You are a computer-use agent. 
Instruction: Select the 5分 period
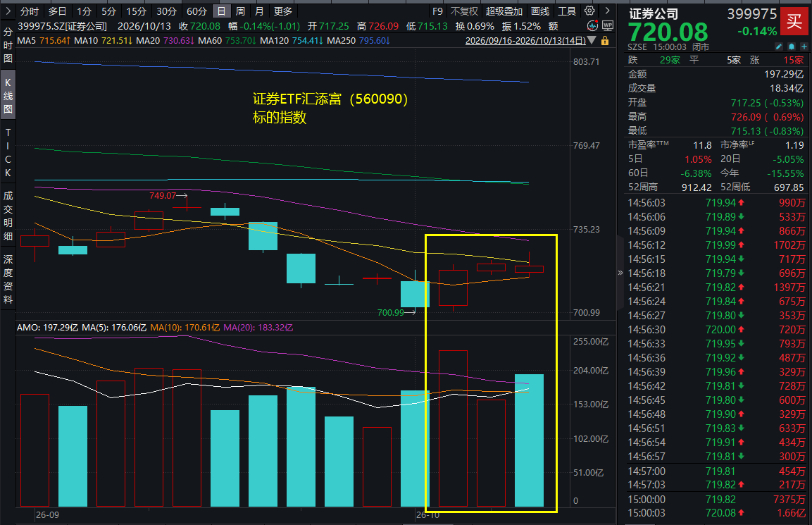point(108,11)
